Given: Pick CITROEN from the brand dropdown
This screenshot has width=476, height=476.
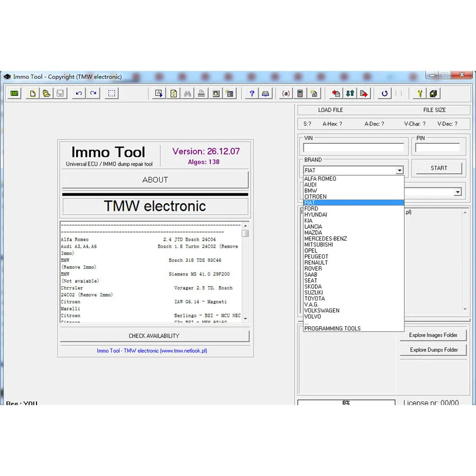Looking at the screenshot, I should coord(354,197).
